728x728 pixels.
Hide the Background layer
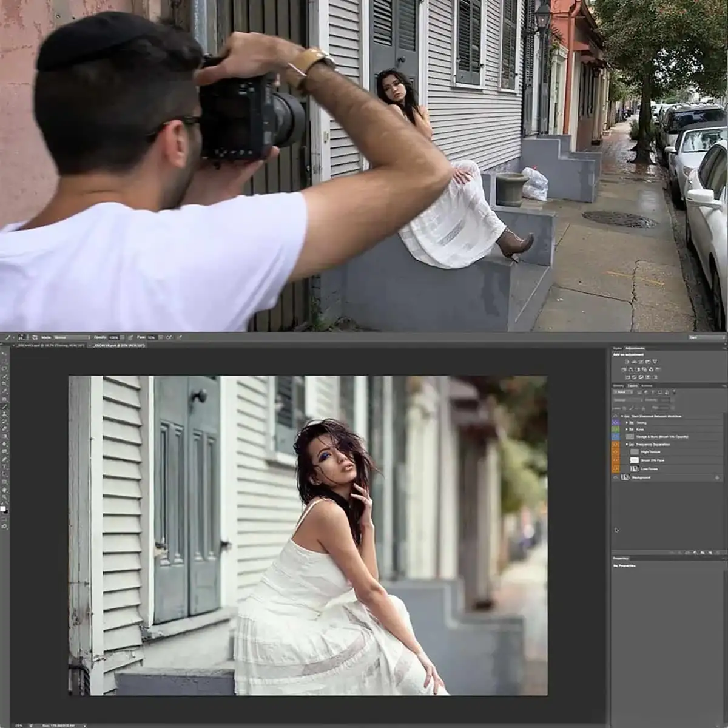616,477
